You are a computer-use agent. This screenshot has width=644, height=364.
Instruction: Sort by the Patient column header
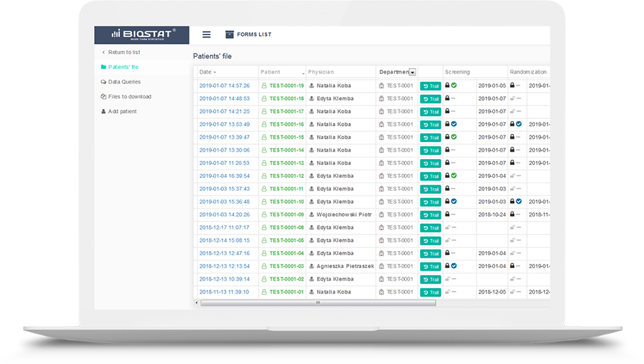click(x=270, y=72)
